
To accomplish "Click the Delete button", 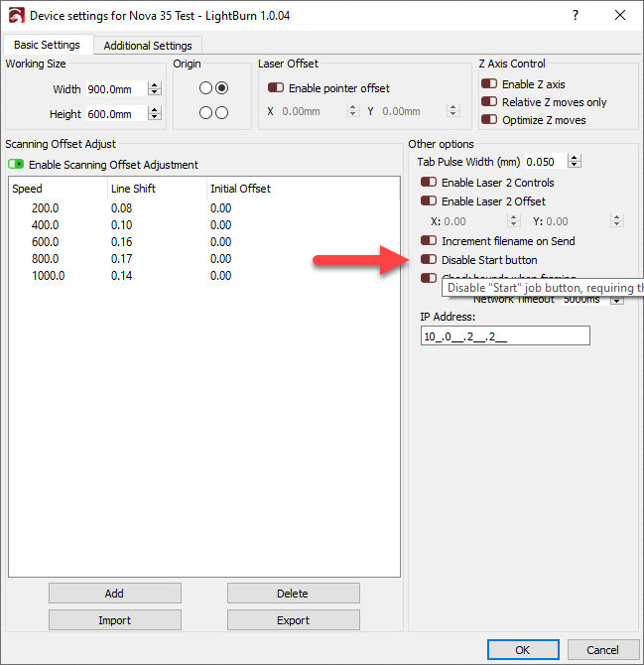I will (x=293, y=593).
